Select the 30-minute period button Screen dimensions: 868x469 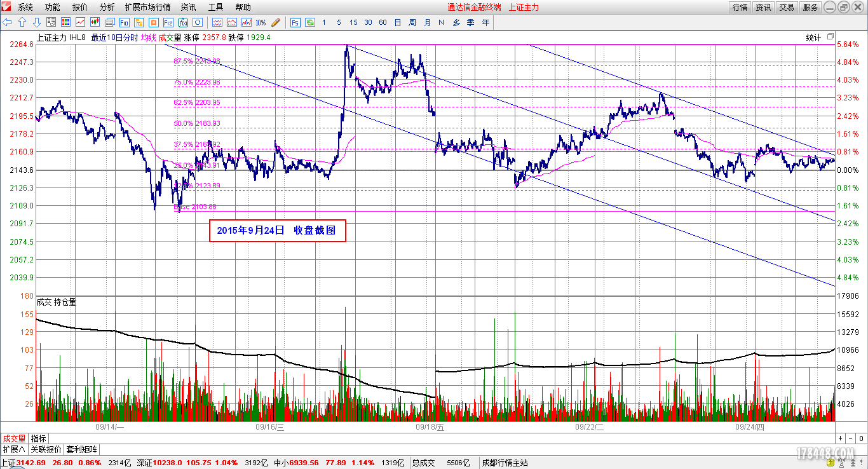tap(368, 22)
